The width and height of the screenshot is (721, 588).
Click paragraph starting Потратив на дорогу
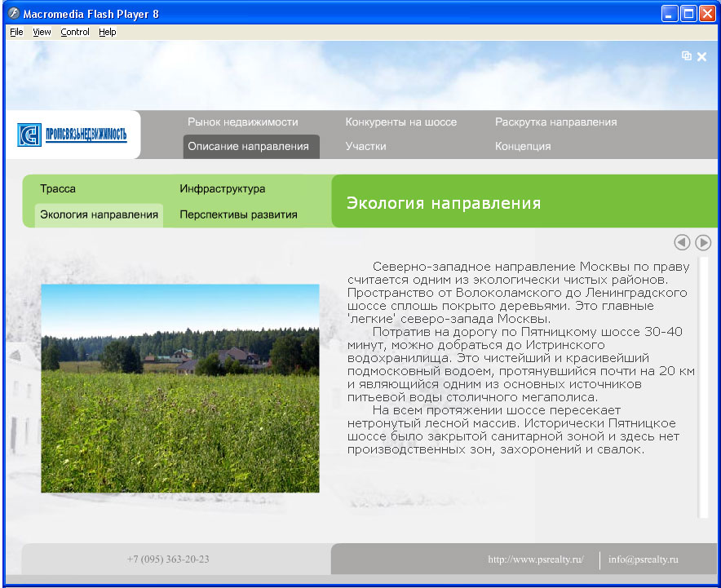521,364
